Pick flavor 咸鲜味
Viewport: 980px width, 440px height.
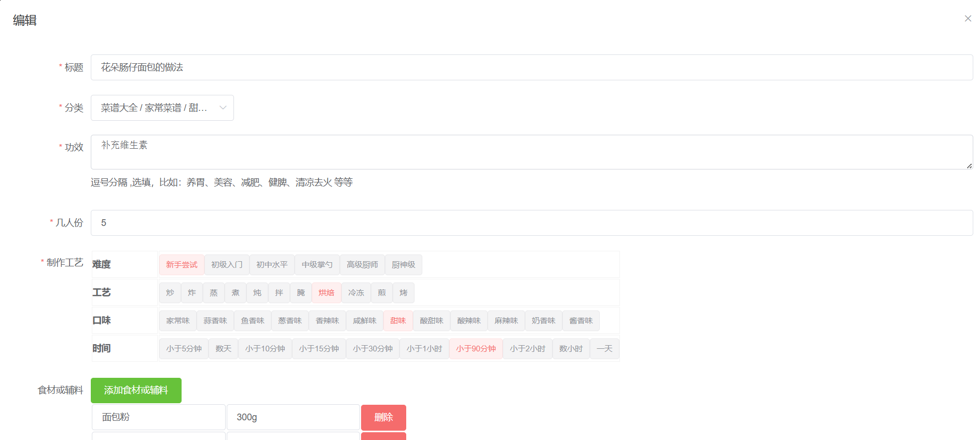365,321
